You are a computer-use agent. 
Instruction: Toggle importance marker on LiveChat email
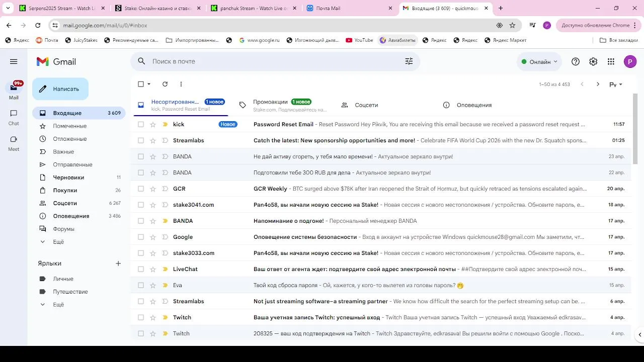point(165,269)
